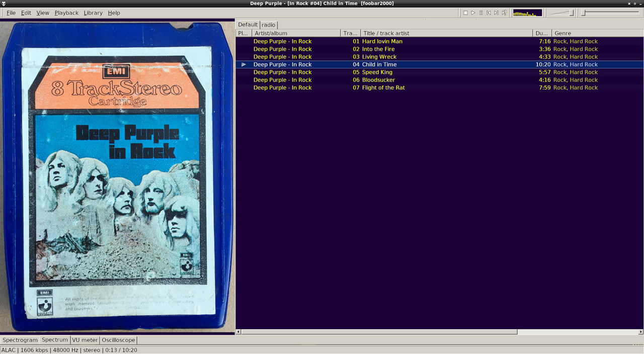This screenshot has height=354, width=644.
Task: Switch to the Spectrogram tab
Action: pyautogui.click(x=20, y=340)
